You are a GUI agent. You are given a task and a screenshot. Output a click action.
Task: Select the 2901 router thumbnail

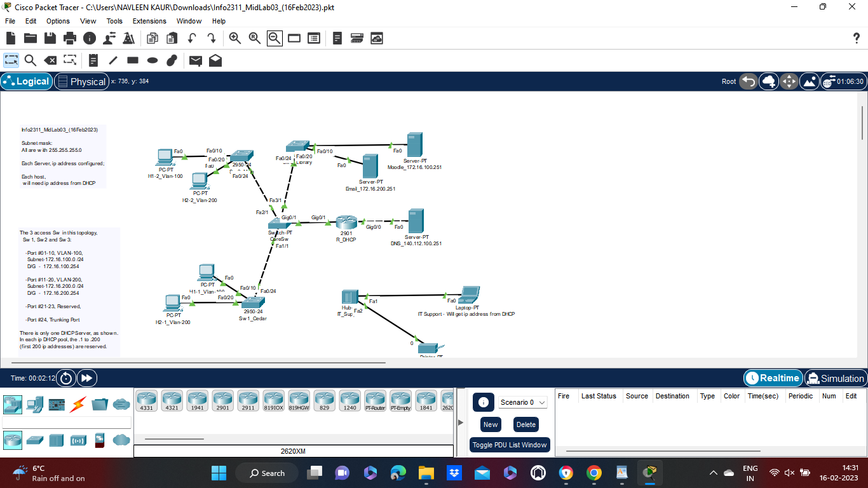pos(222,400)
